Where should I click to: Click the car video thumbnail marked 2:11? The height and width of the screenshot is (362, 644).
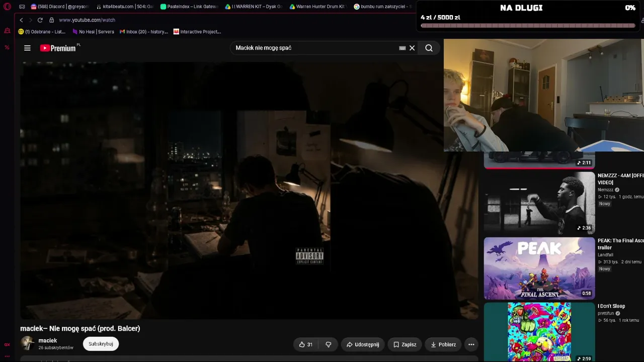[x=539, y=160]
